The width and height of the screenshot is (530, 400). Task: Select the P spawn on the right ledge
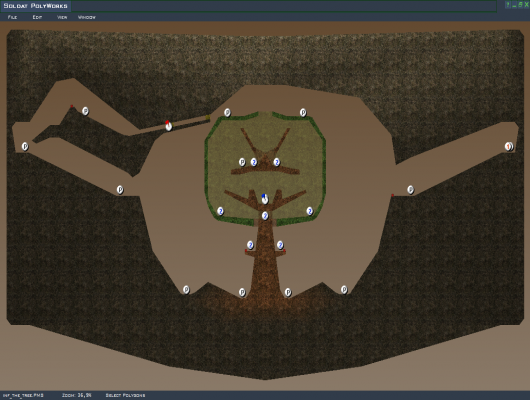410,190
